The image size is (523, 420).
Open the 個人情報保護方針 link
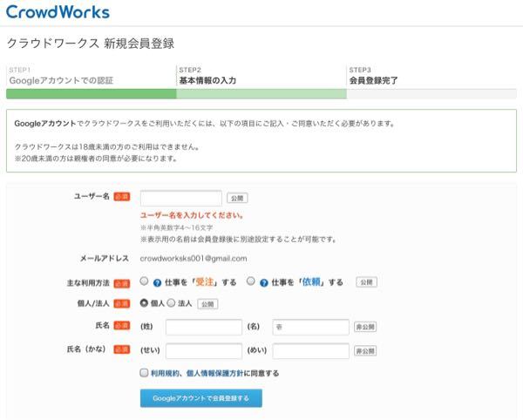click(x=214, y=373)
